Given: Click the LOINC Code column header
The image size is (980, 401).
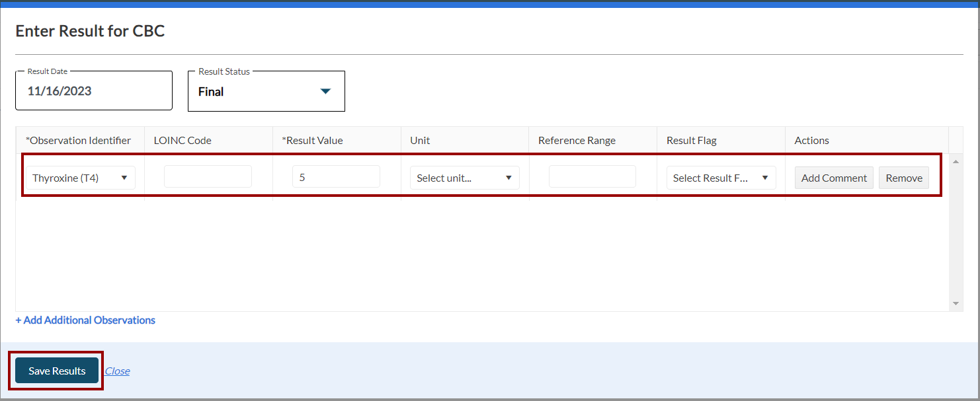Looking at the screenshot, I should point(183,140).
